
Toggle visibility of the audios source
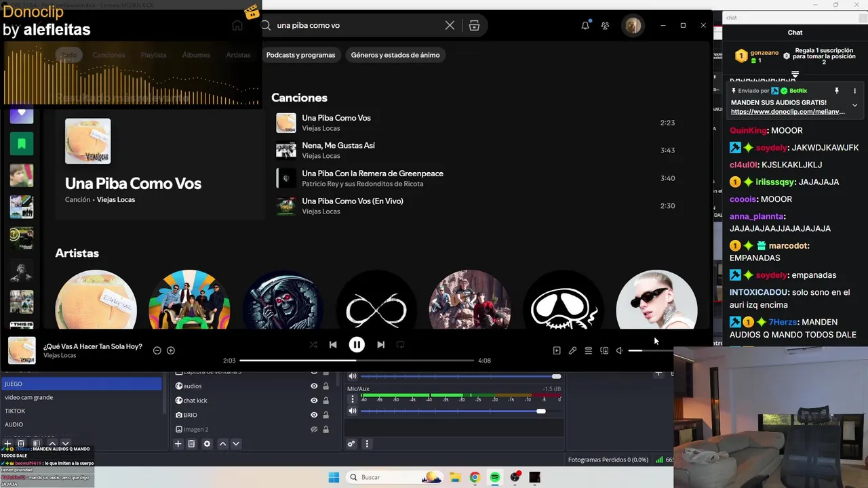pyautogui.click(x=314, y=386)
